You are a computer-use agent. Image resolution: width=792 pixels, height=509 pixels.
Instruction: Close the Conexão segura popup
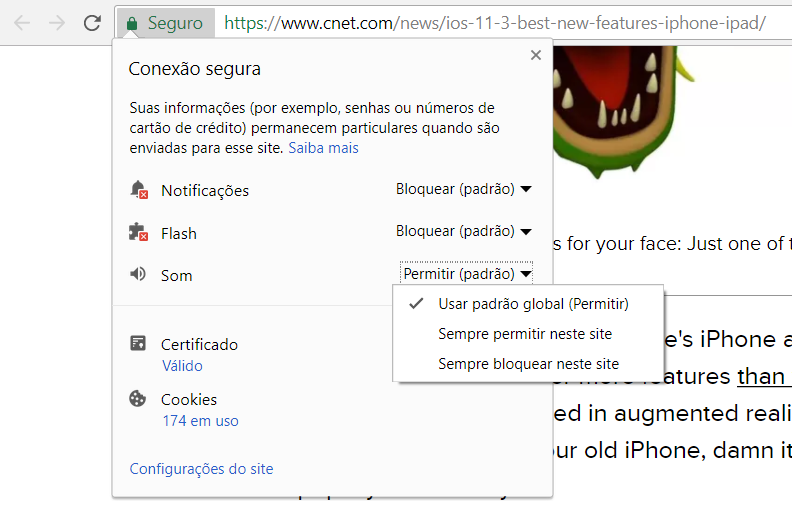536,55
